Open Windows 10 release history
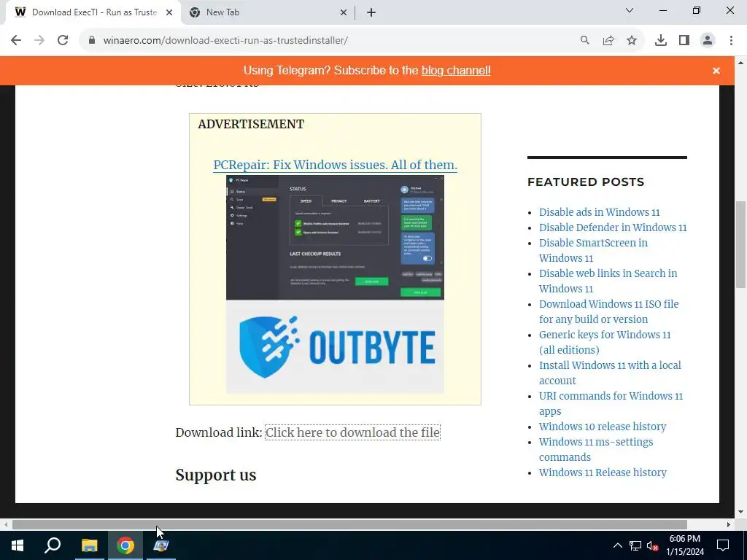The height and width of the screenshot is (560, 747). pyautogui.click(x=603, y=427)
